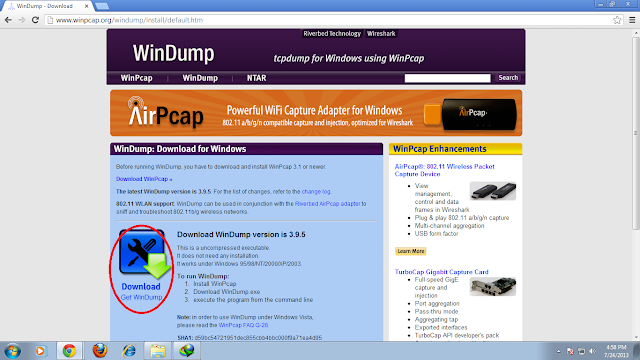Click the Download text link
The image size is (640, 360).
pyautogui.click(x=141, y=287)
